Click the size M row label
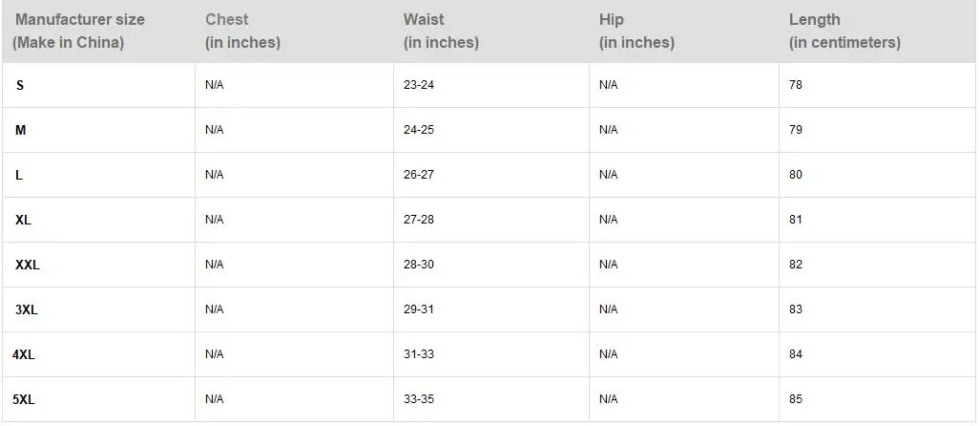This screenshot has height=426, width=980. point(21,130)
